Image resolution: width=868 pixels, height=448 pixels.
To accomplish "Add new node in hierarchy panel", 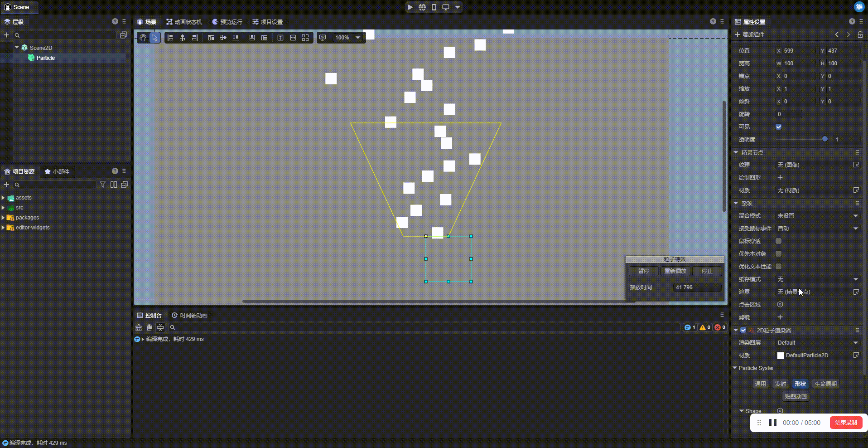I will [6, 35].
